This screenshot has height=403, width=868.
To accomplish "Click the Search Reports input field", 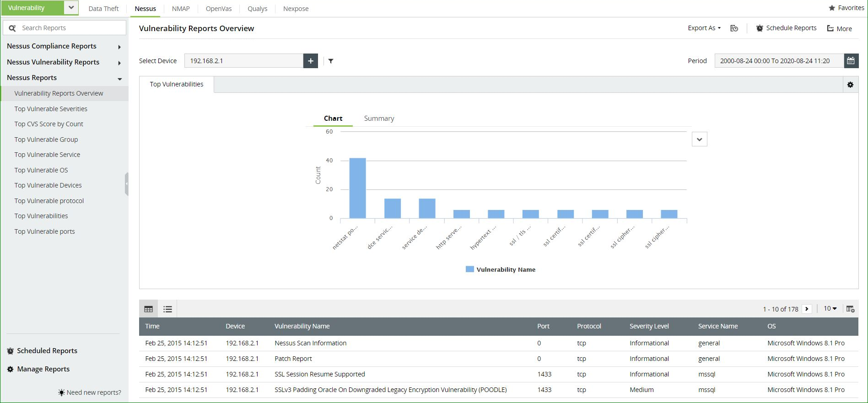I will point(65,28).
